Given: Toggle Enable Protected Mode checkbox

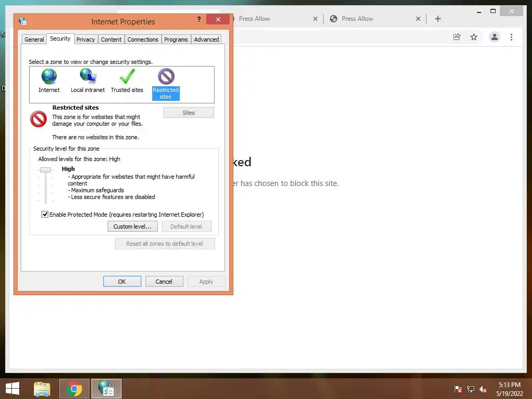Looking at the screenshot, I should coord(45,214).
